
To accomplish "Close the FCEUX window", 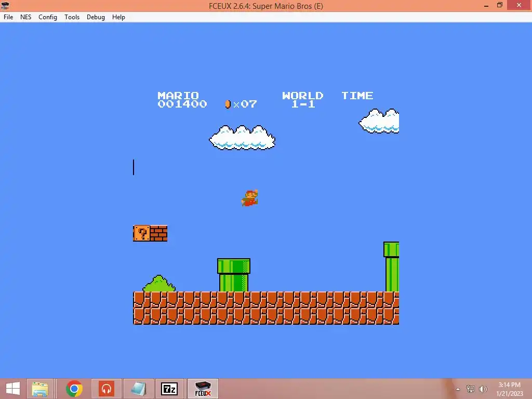I will click(x=519, y=5).
